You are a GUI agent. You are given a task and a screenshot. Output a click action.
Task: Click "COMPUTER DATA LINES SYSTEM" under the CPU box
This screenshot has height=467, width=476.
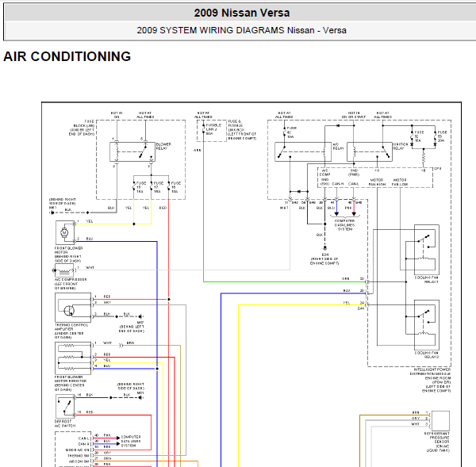pyautogui.click(x=345, y=225)
